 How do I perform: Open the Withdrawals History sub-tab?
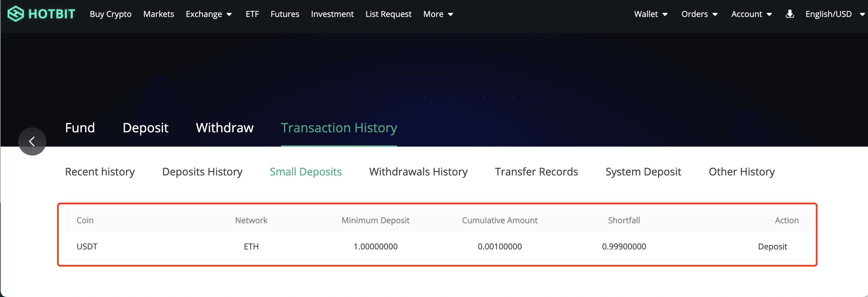(418, 172)
